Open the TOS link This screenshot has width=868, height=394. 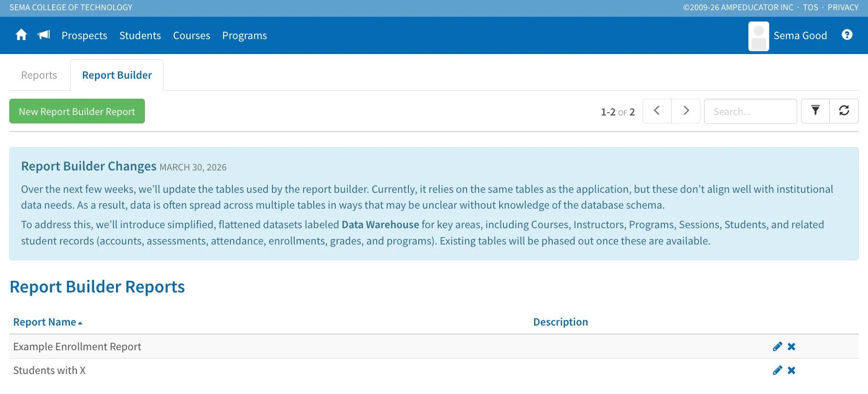point(810,7)
